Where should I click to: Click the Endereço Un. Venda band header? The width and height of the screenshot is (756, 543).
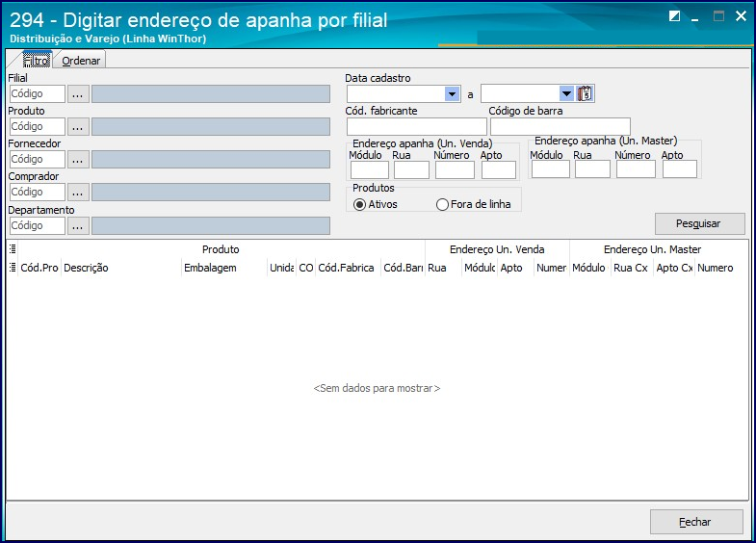[x=497, y=249]
